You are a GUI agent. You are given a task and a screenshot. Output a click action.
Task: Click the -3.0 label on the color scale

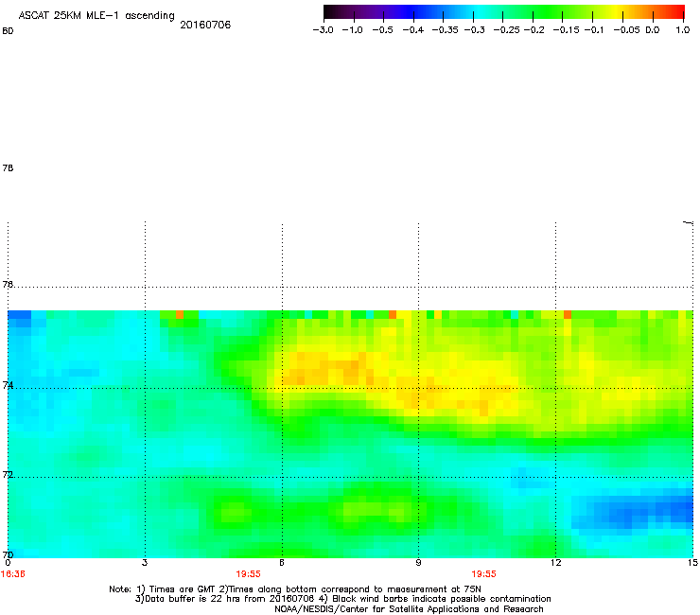tap(324, 30)
